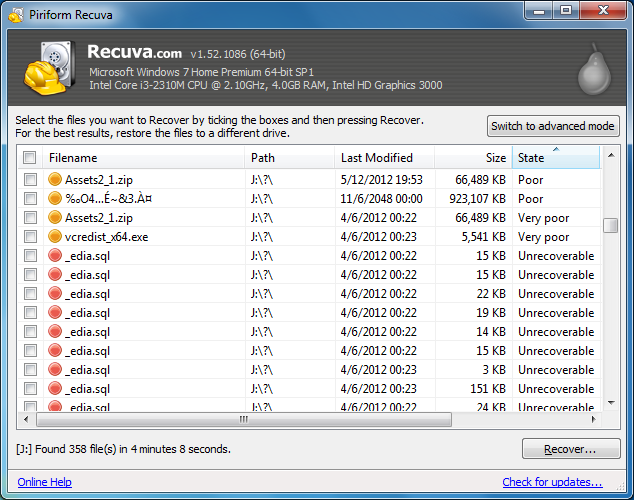Select the vcredist_x64.exe filename
The image size is (634, 500).
(106, 237)
